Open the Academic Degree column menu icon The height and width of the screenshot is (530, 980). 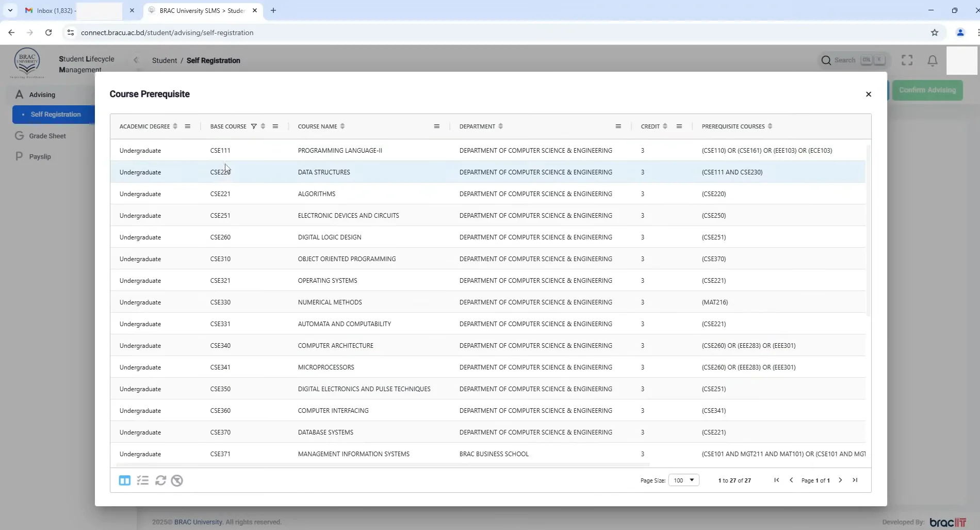coord(187,126)
